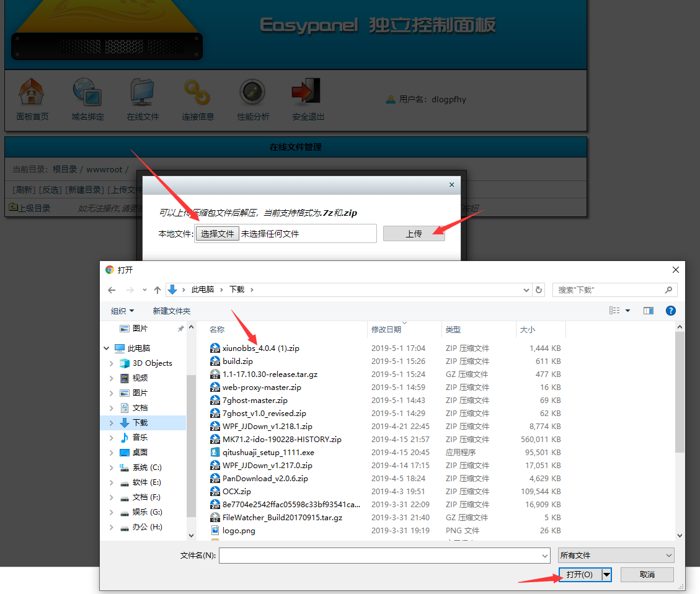Image resolution: width=700 pixels, height=594 pixels.
Task: Sort files by 名称 column
Action: tap(217, 329)
